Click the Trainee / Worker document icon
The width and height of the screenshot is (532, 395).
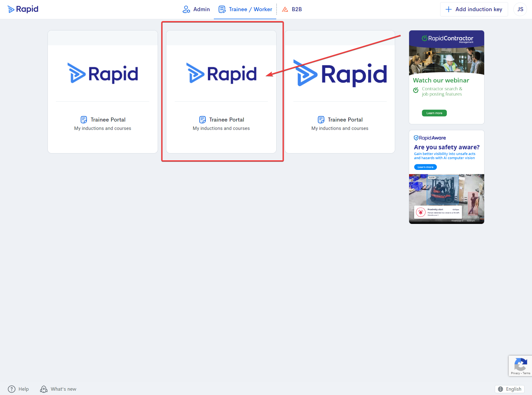[222, 9]
